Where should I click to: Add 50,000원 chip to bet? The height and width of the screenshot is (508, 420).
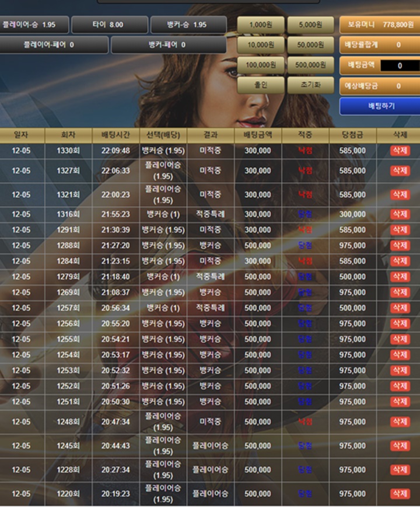[x=311, y=45]
